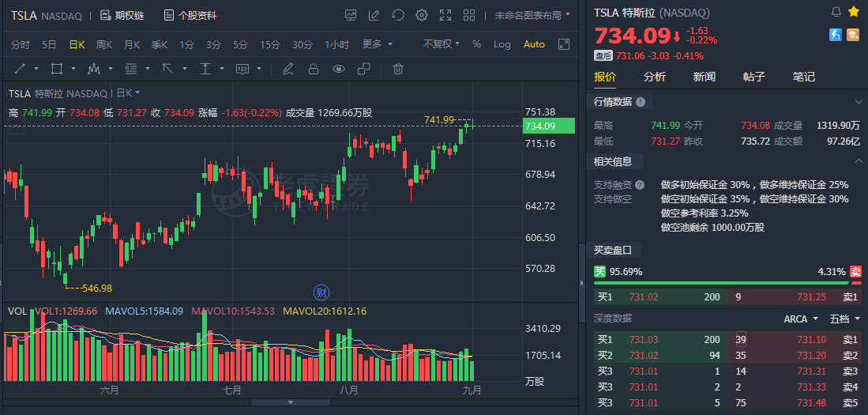Screen dimensions: 868x415
Task: Delete drawings with trash icon
Action: (x=397, y=69)
